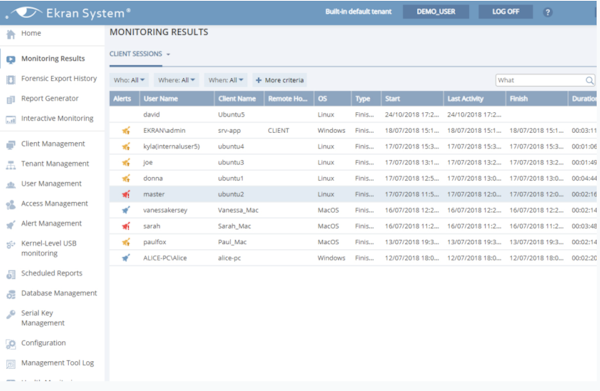Open Interactive Monitoring section

click(x=57, y=118)
